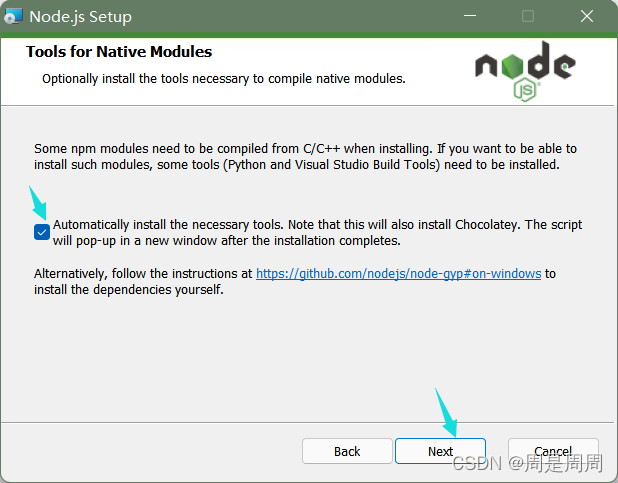Click the 'Some npm modules need to be compiled' paragraph
This screenshot has width=618, height=483.
pos(305,157)
